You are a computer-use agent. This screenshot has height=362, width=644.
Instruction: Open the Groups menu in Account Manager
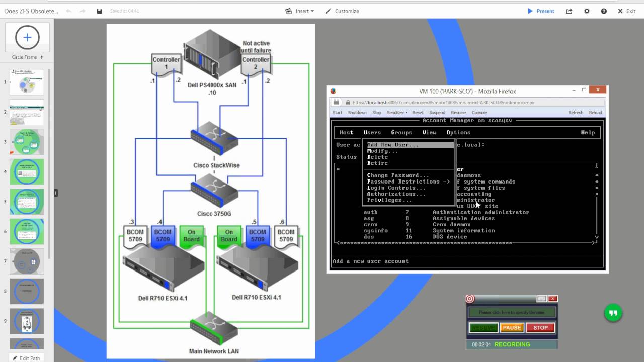tap(401, 132)
